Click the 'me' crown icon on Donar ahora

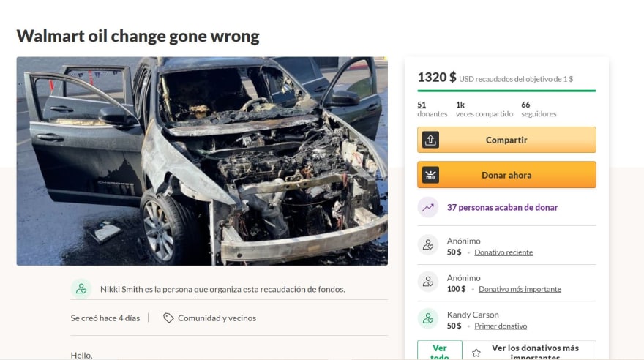430,176
